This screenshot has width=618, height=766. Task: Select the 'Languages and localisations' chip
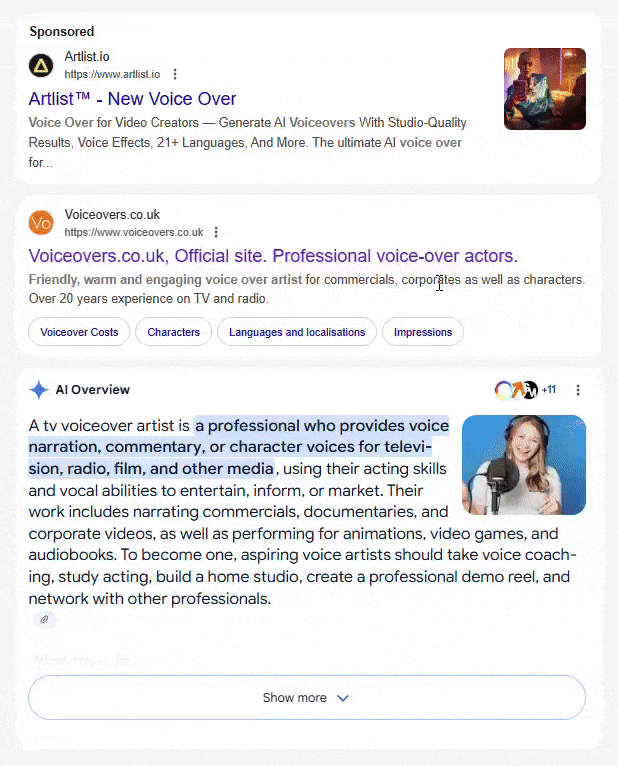pos(297,332)
